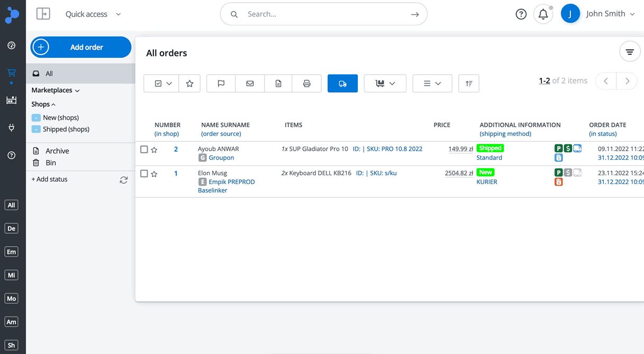This screenshot has height=354, width=644.
Task: Click the star toolbar button
Action: (x=189, y=84)
